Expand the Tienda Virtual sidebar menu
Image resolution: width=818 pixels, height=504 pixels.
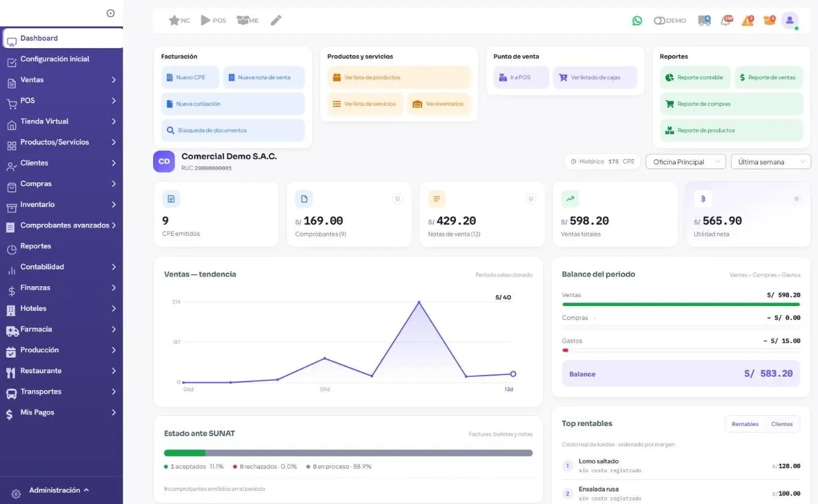click(61, 121)
